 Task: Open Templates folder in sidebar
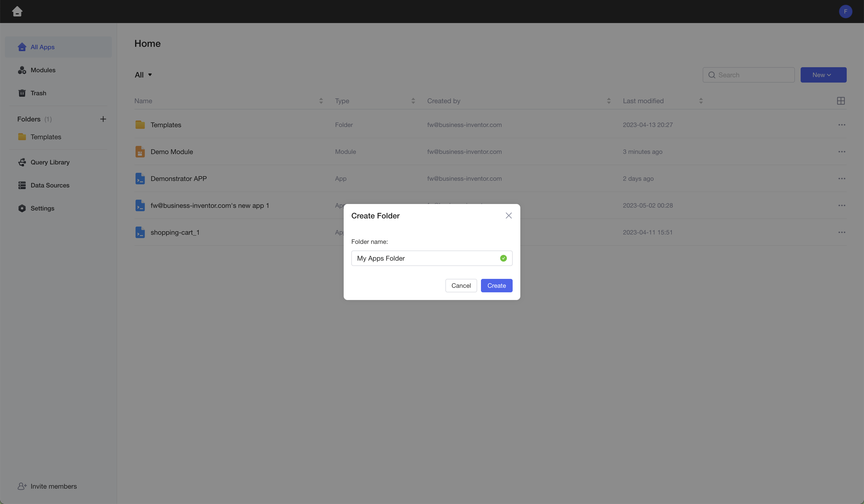46,137
